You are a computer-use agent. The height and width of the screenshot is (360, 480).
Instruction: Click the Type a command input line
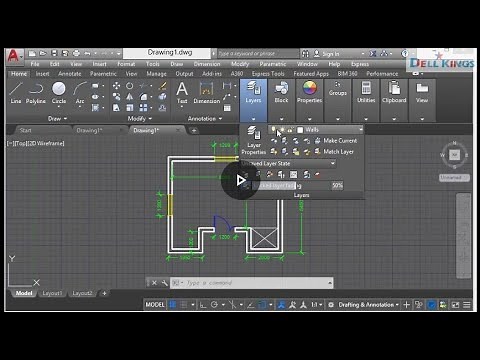[252, 283]
